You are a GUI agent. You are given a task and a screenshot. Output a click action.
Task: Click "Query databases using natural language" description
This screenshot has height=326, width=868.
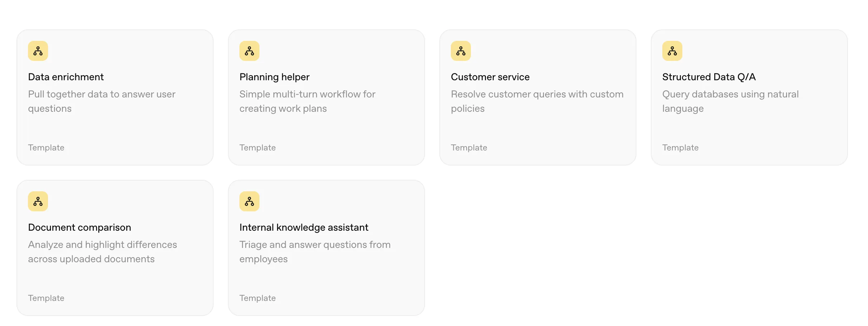point(730,101)
